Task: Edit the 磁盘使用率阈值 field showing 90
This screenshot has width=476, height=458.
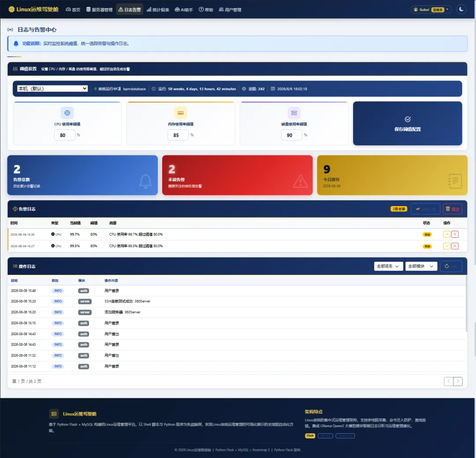Action: [x=291, y=135]
